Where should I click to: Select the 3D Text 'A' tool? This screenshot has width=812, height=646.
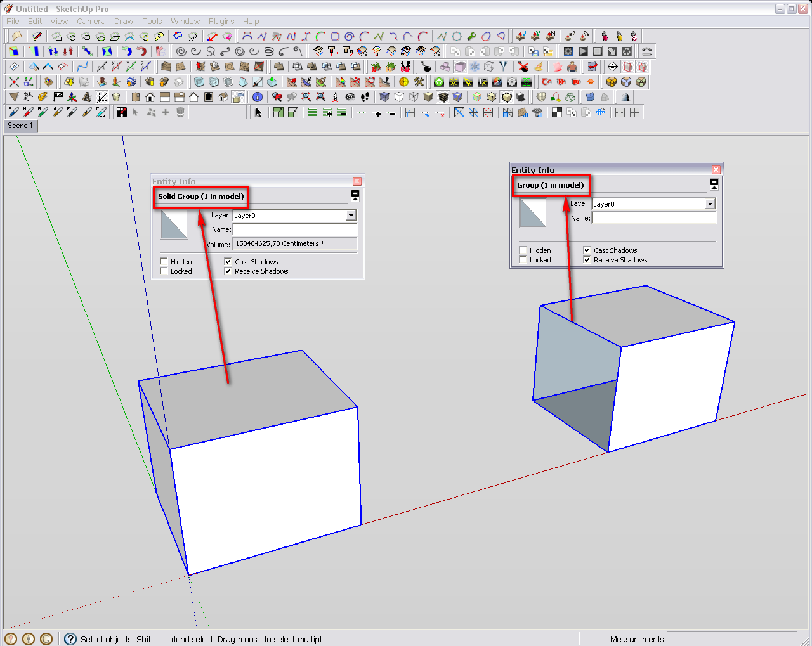[87, 97]
